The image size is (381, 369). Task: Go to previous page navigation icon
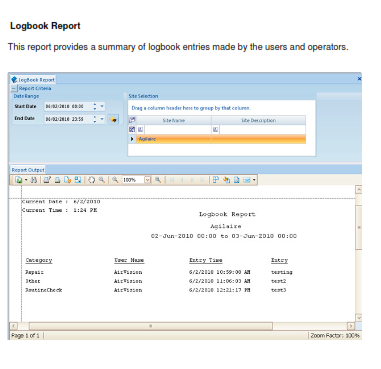click(182, 180)
